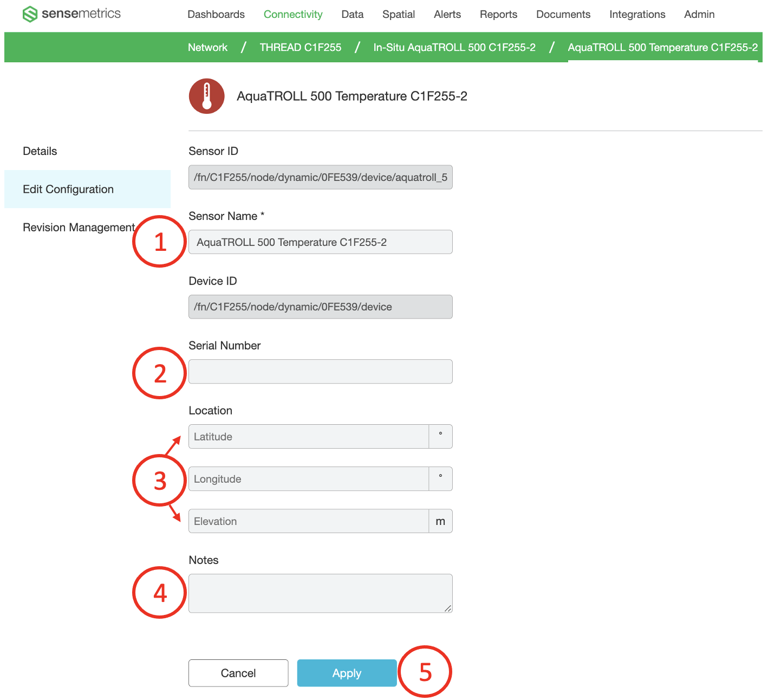Viewport: 768px width, 700px height.
Task: Open the Documents menu
Action: pos(563,15)
